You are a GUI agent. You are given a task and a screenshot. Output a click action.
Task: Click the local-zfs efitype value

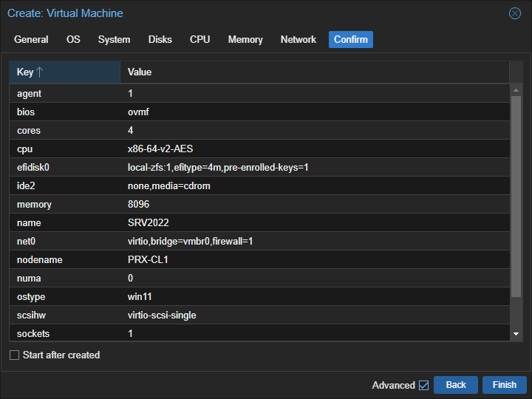click(218, 167)
